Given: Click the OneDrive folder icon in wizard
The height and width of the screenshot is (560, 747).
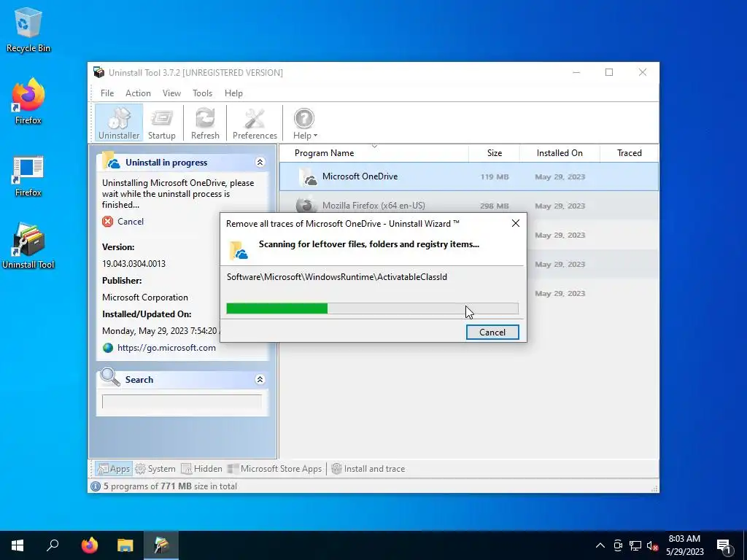Looking at the screenshot, I should coord(239,250).
